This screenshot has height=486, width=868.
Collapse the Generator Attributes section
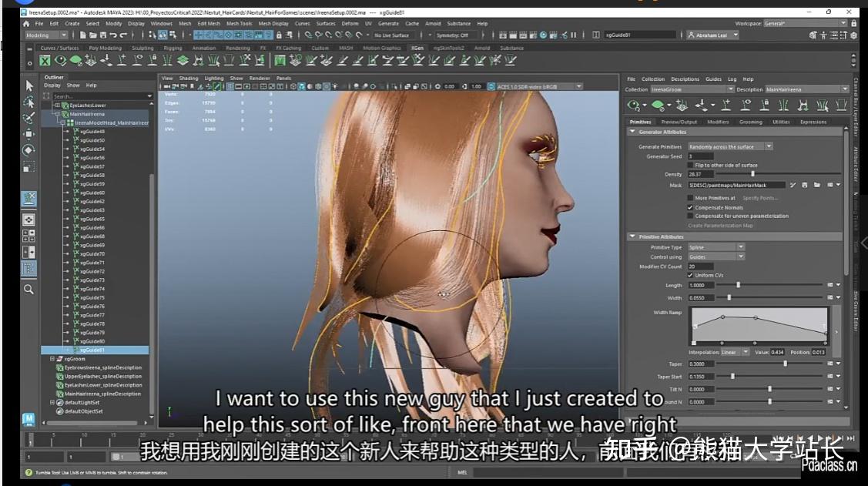(x=632, y=131)
